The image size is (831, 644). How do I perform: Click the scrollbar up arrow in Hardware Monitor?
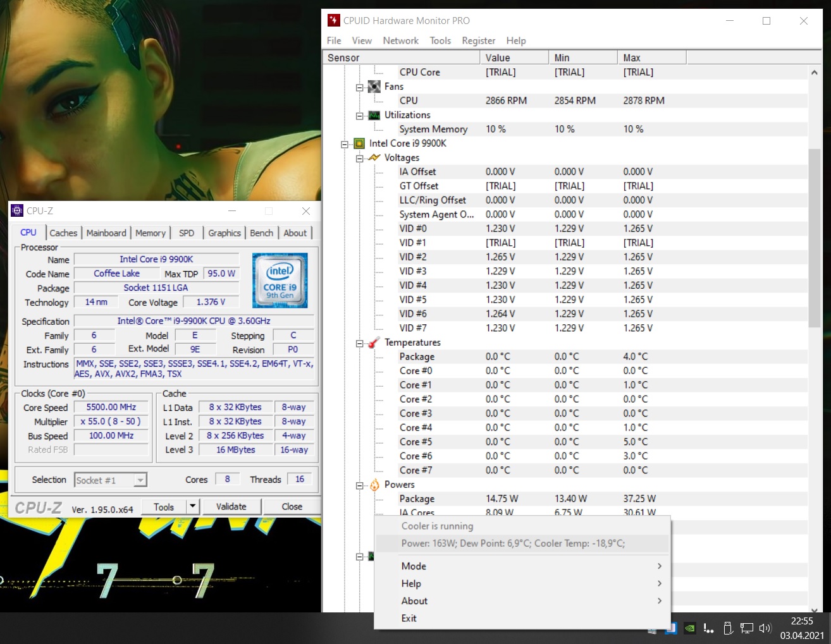click(x=815, y=72)
